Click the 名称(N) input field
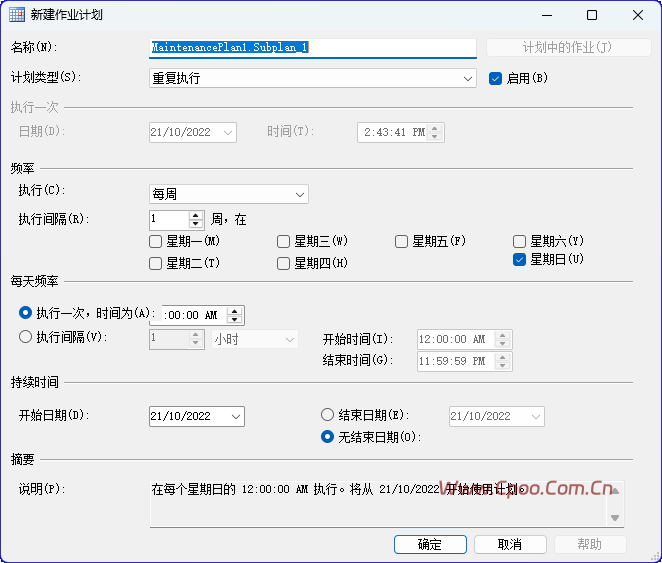This screenshot has height=563, width=662. [313, 48]
